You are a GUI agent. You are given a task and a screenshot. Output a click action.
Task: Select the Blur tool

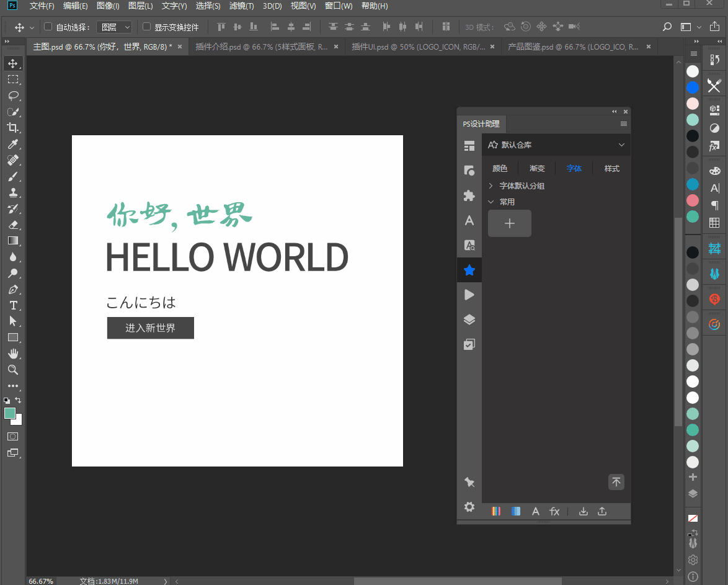[x=13, y=257]
